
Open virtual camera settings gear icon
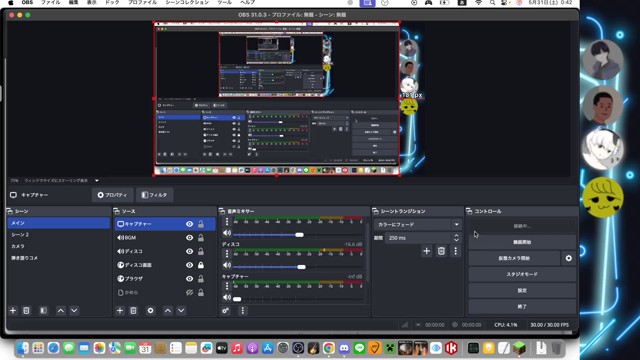[569, 258]
